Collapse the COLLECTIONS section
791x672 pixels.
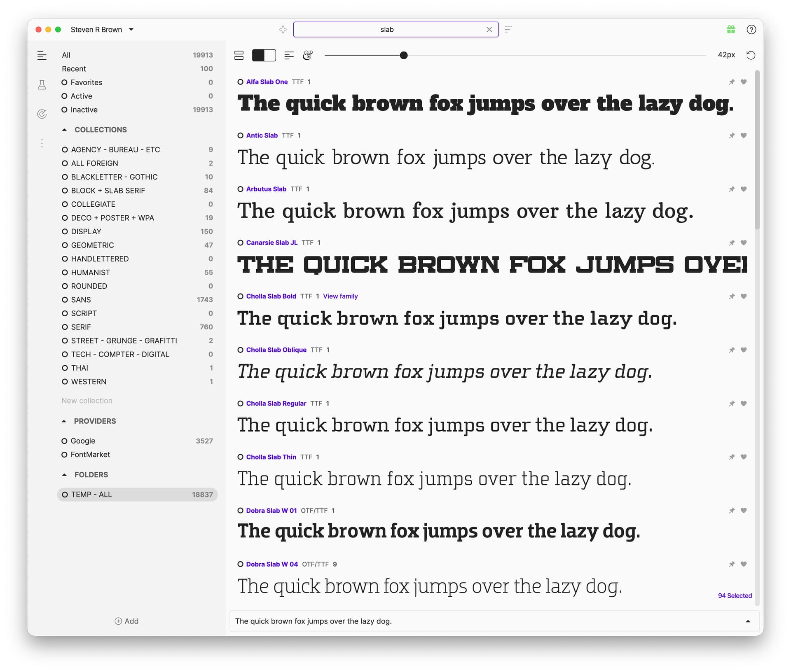(64, 130)
